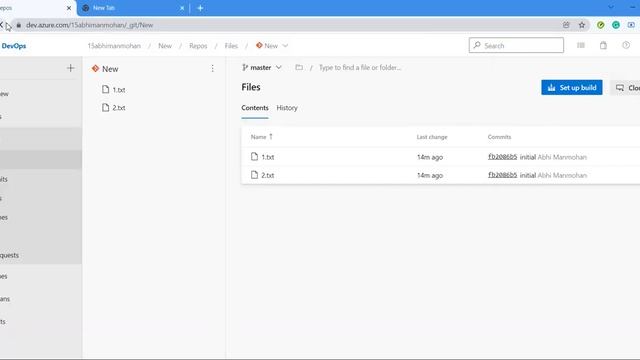
Task: Open the work items list icon in header
Action: [x=581, y=45]
